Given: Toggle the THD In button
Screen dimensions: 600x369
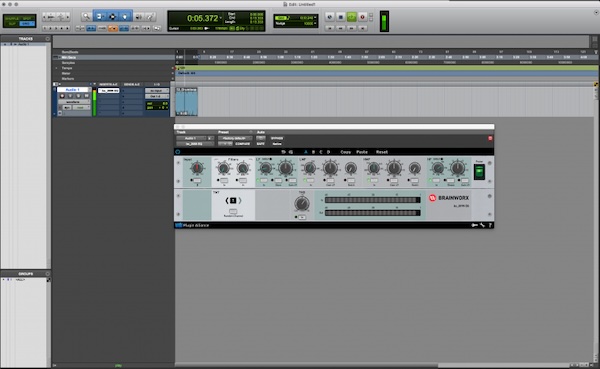Looking at the screenshot, I should (x=302, y=217).
